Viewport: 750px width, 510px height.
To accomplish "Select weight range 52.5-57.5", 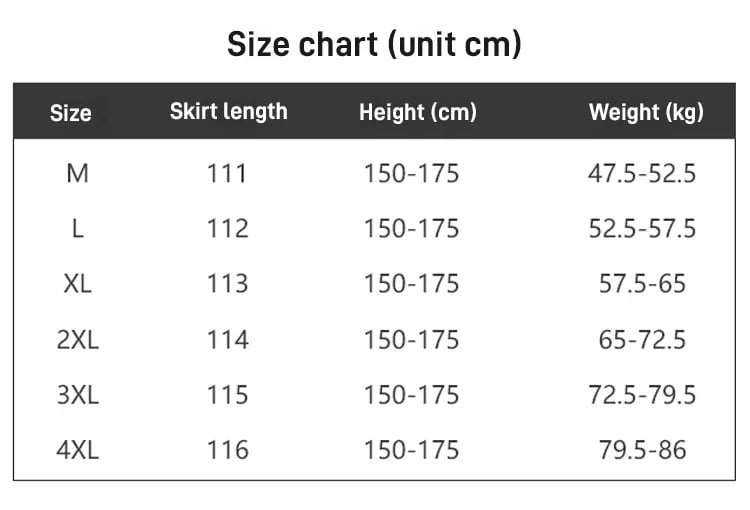I will click(642, 228).
